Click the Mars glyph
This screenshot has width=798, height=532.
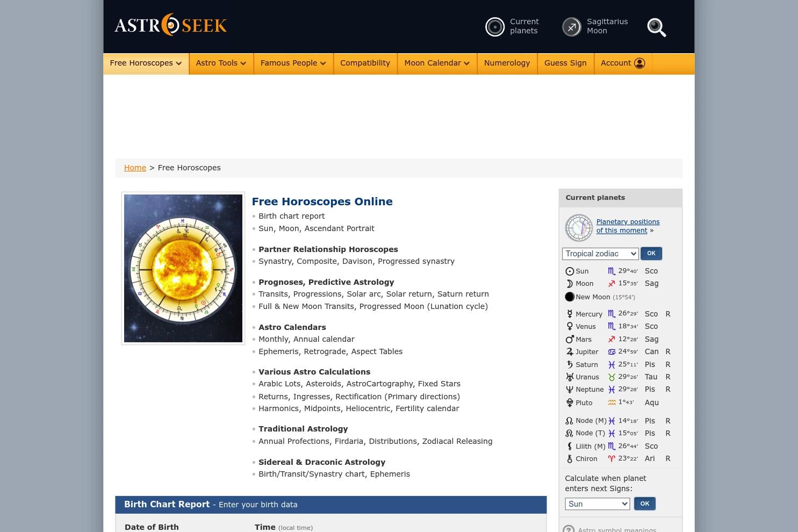pos(570,339)
